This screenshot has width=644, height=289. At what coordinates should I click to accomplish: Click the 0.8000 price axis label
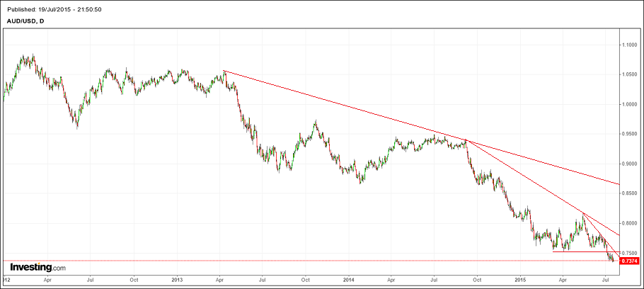pyautogui.click(x=629, y=224)
